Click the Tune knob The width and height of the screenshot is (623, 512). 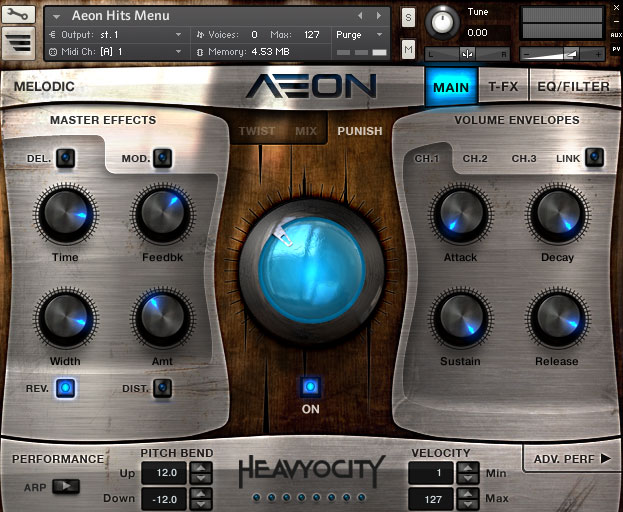coord(441,22)
